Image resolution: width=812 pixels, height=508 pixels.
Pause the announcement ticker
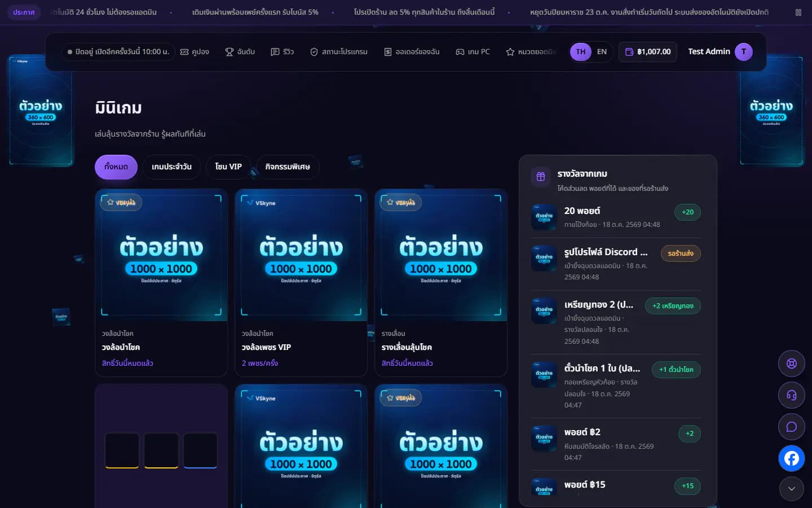point(798,12)
